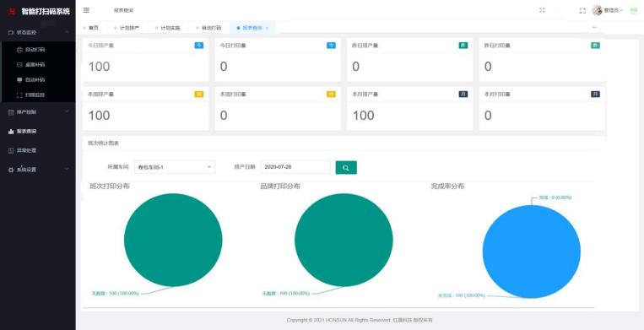Click the close x on 报表查询 tab
Viewport: 644px width, 330px height.
coord(267,28)
